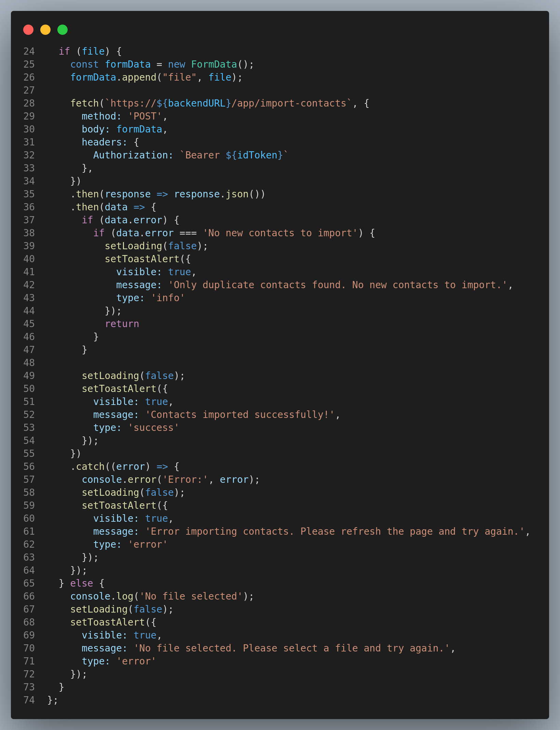This screenshot has height=730, width=560.
Task: Click line number 48
Action: tap(29, 363)
